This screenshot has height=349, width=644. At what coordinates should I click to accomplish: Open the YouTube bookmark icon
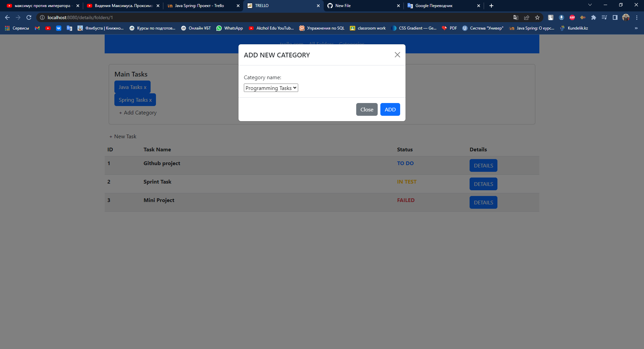pyautogui.click(x=48, y=28)
